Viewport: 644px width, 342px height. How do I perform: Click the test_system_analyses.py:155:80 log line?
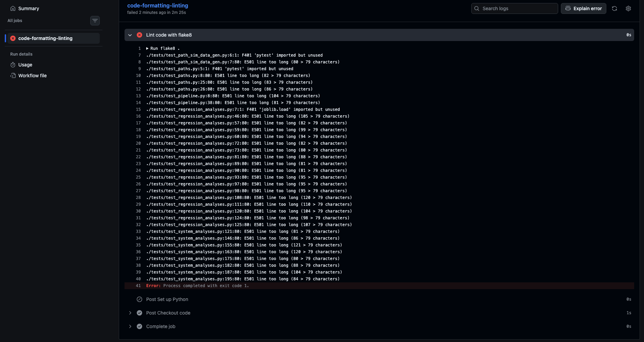click(244, 245)
